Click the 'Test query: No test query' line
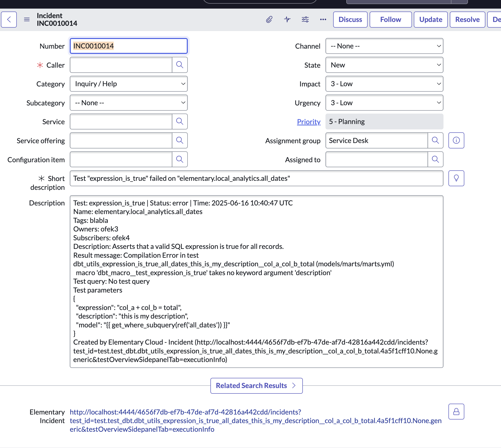This screenshot has width=501, height=448. 111,281
